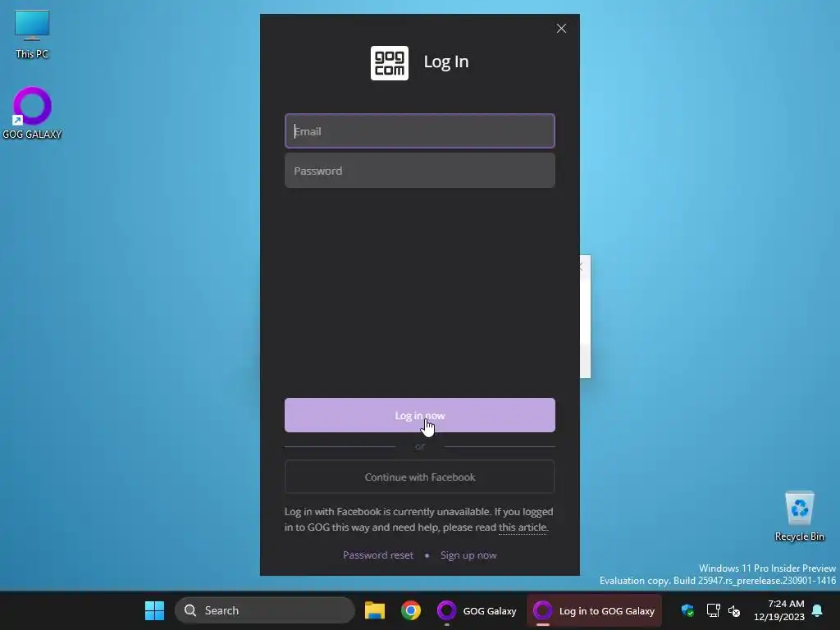Follow the Password reset link

click(x=377, y=555)
